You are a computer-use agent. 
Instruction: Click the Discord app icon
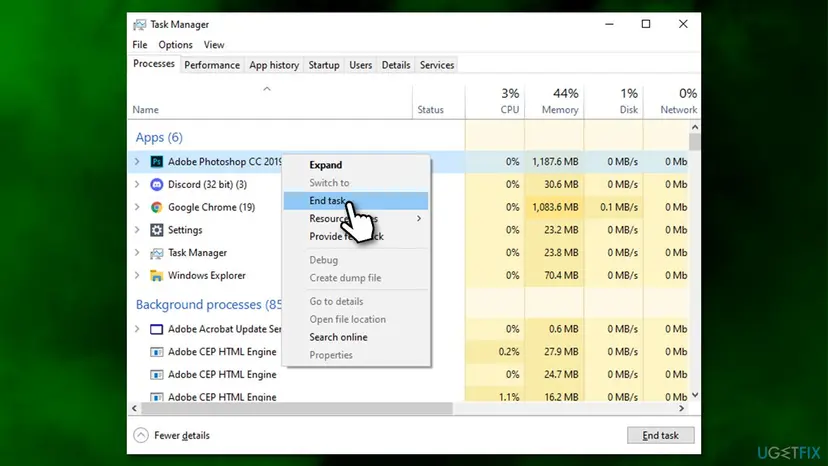(156, 184)
